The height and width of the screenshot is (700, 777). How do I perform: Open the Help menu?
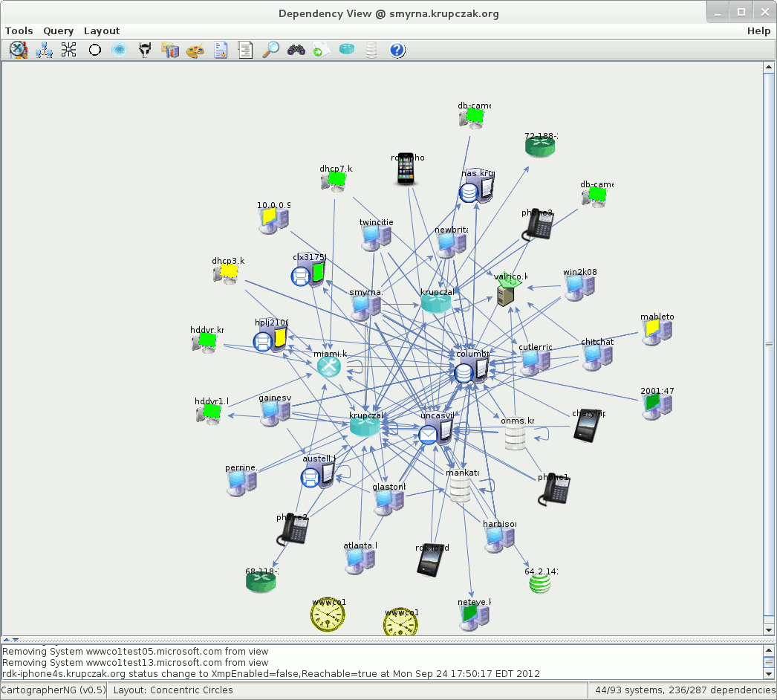[x=758, y=30]
